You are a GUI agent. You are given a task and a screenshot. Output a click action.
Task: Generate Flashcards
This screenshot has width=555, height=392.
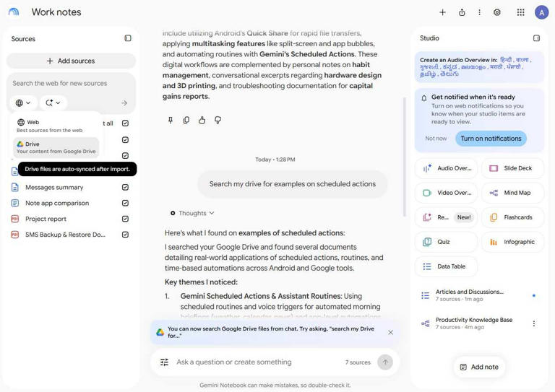512,217
